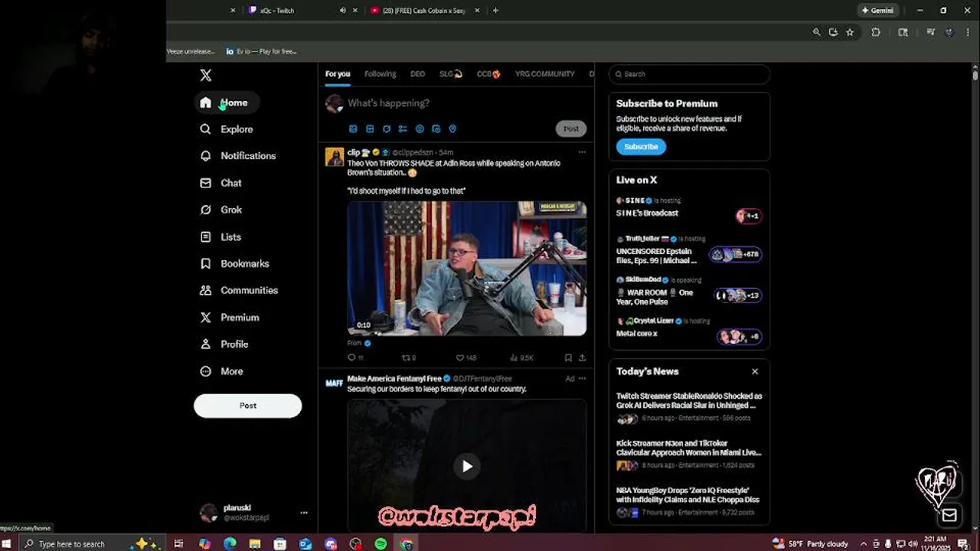
Task: Open Bookmarks from the sidebar
Action: coord(234,264)
